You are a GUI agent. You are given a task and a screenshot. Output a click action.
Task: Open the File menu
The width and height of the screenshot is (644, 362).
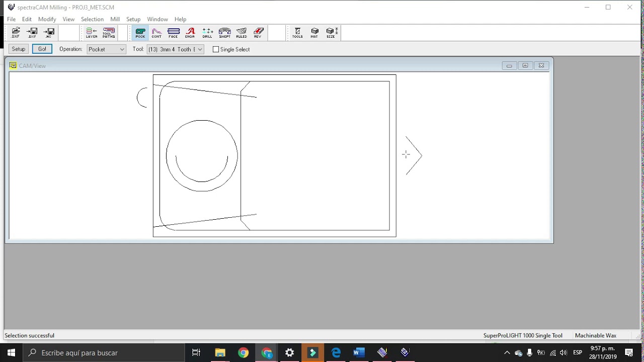click(x=11, y=19)
